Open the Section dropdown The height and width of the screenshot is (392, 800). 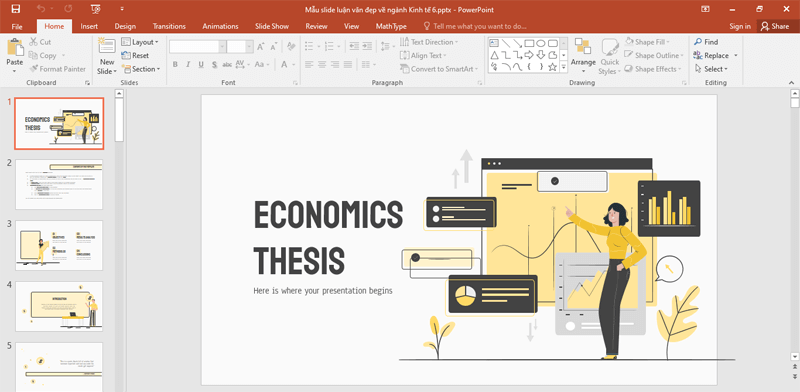click(140, 69)
